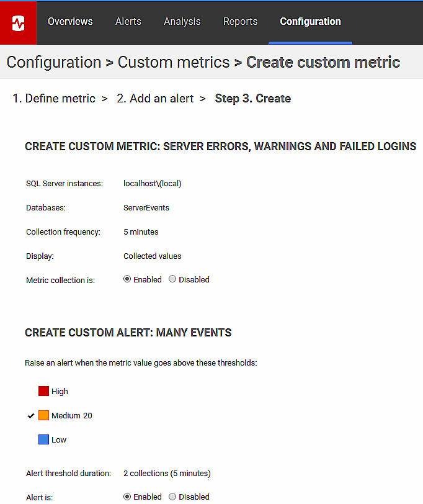The width and height of the screenshot is (423, 504).
Task: Click the Create custom metric breadcrumb title
Action: click(323, 63)
